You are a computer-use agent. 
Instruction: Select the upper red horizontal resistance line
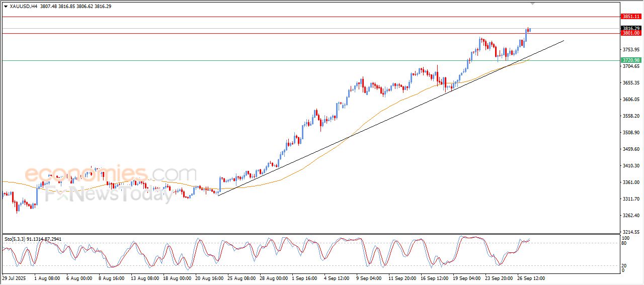click(310, 17)
